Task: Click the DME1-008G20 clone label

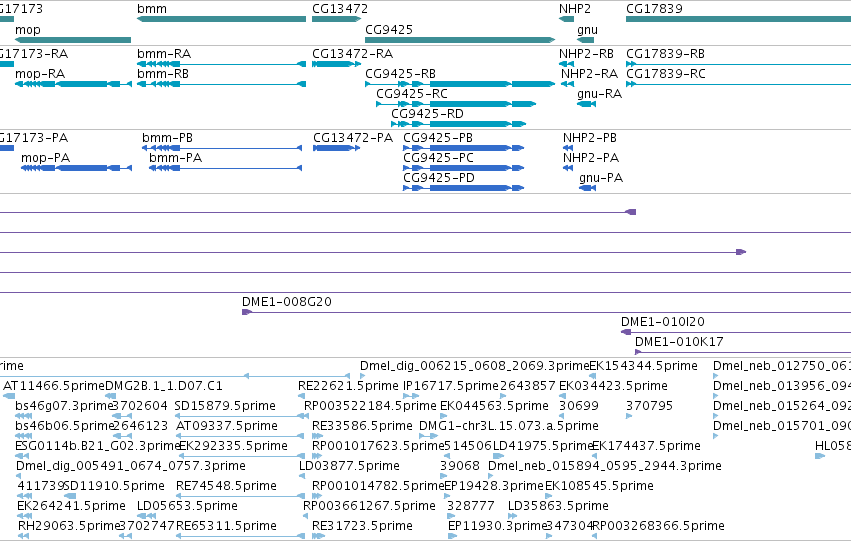Action: [x=287, y=302]
